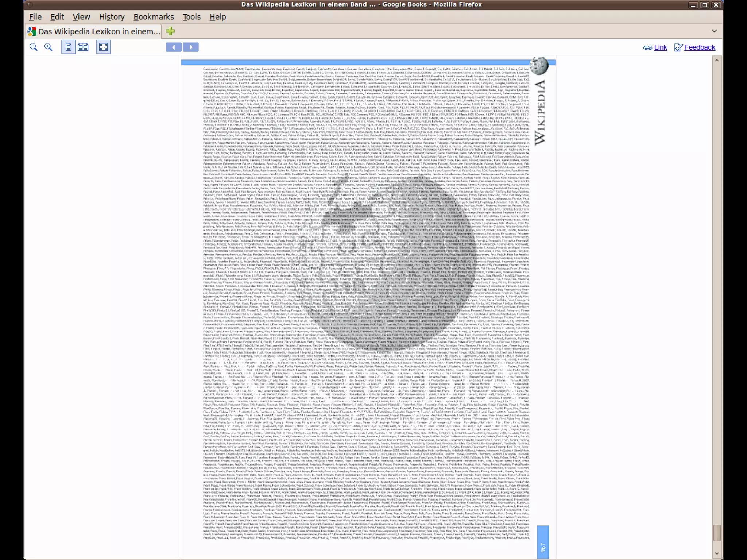The image size is (747, 560).
Task: Click the scrollbar up arrow
Action: tap(717, 61)
